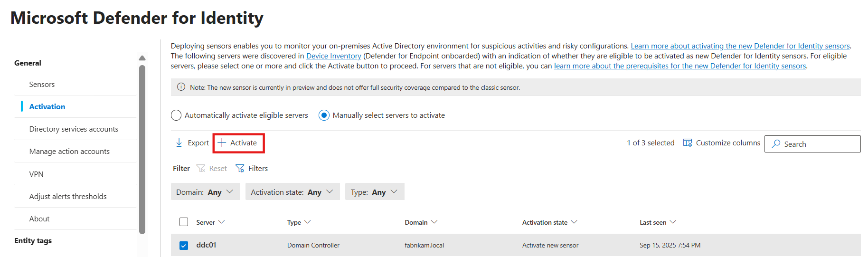The width and height of the screenshot is (868, 257).
Task: Click the magnifier icon in Search box
Action: (776, 144)
